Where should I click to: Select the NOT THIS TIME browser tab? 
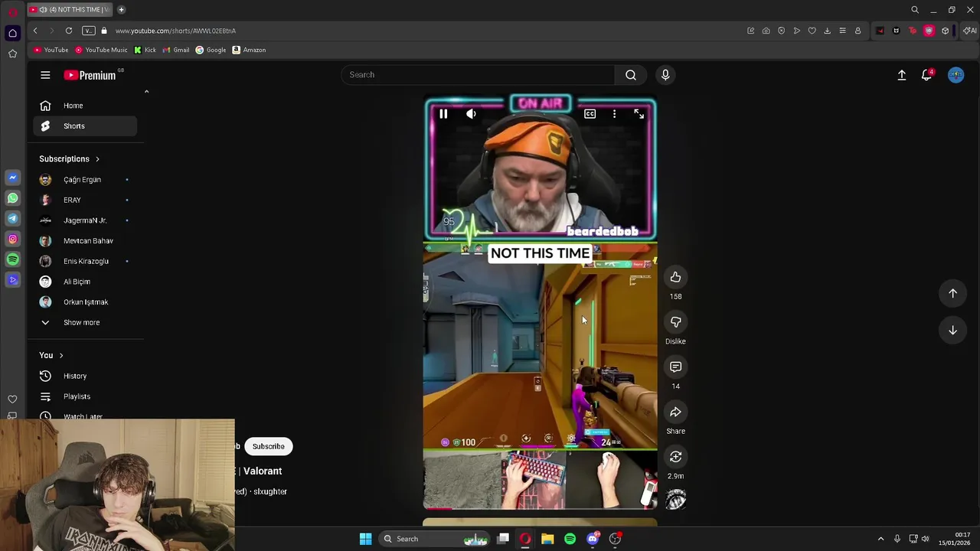pyautogui.click(x=70, y=9)
